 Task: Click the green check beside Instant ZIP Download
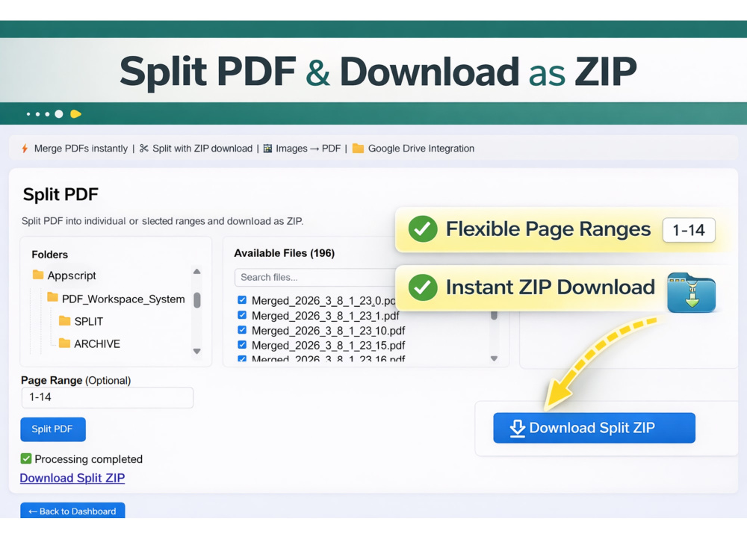(423, 287)
